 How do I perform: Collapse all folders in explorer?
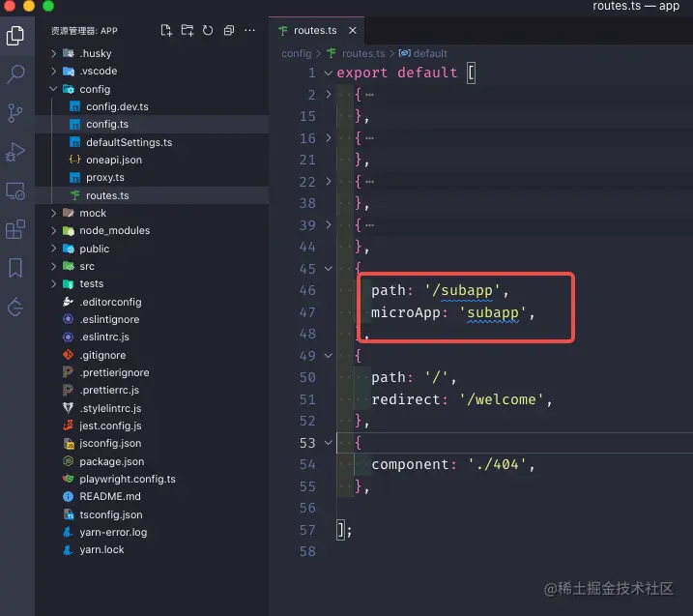pyautogui.click(x=229, y=31)
